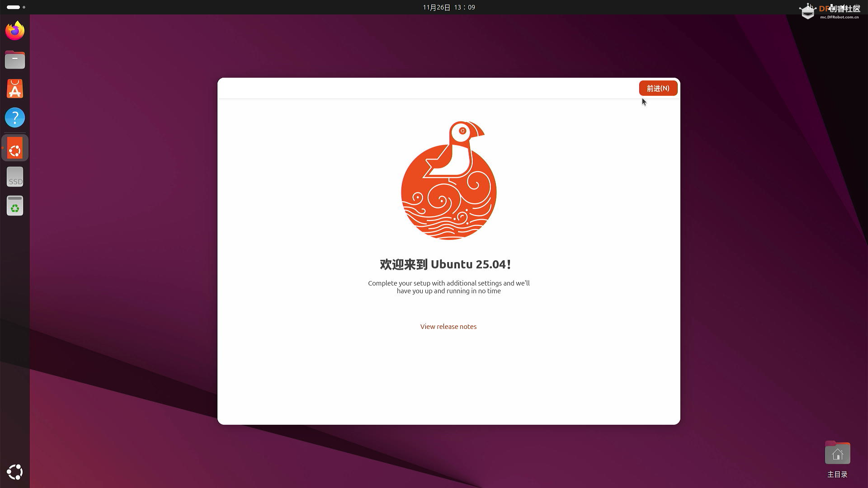This screenshot has height=488, width=868.
Task: Open the SSD drive icon in dock
Action: (15, 177)
